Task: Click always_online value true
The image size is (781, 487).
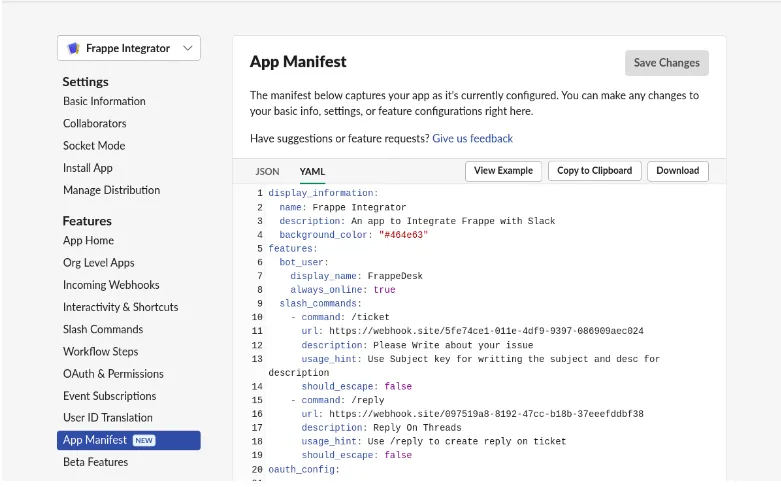Action: pyautogui.click(x=385, y=290)
